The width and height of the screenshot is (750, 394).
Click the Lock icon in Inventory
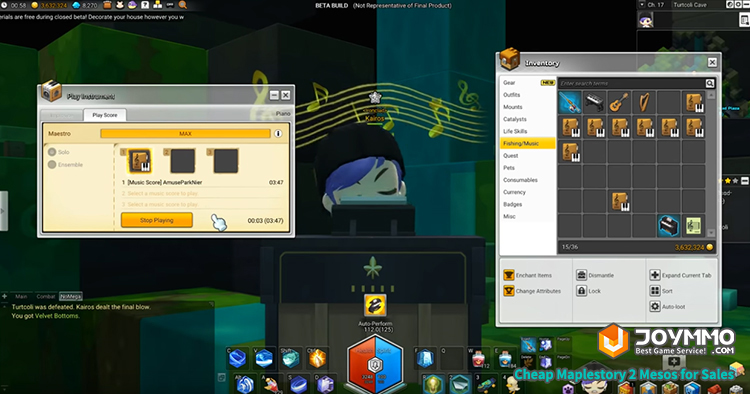[581, 291]
